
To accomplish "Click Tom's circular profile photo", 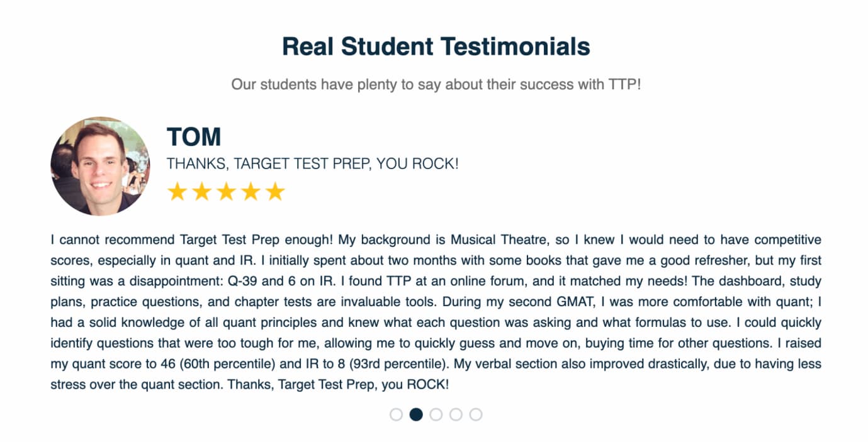I will click(x=101, y=165).
